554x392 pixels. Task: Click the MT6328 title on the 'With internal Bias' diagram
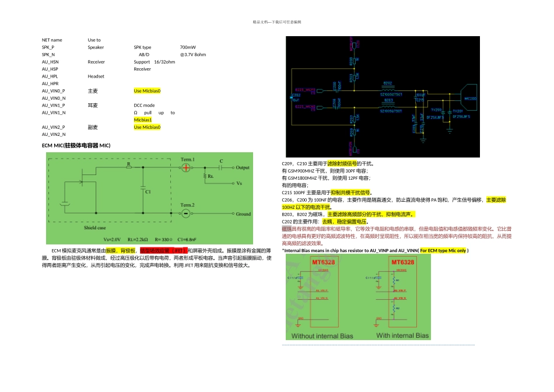(402, 262)
